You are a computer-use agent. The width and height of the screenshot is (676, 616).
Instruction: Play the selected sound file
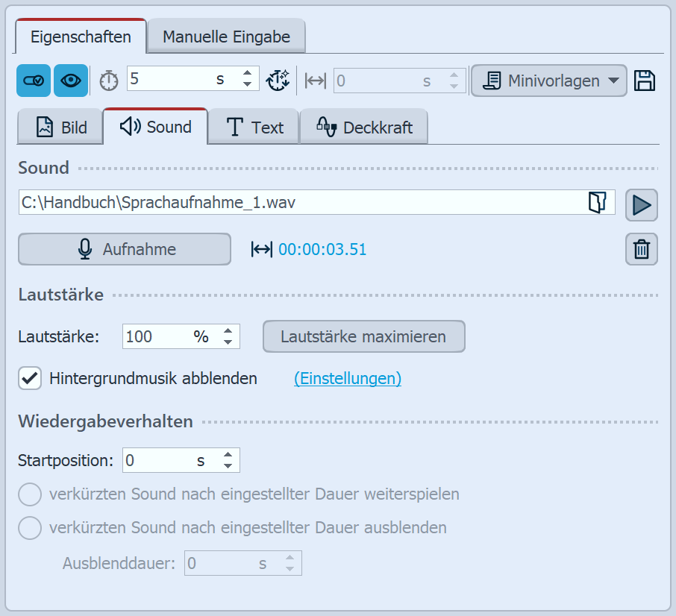click(x=642, y=204)
